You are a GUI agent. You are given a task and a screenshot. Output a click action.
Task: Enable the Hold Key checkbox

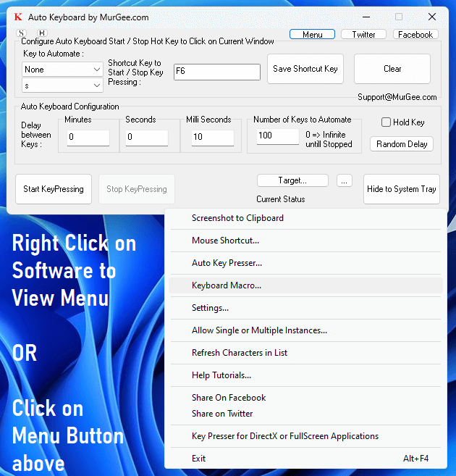(387, 122)
